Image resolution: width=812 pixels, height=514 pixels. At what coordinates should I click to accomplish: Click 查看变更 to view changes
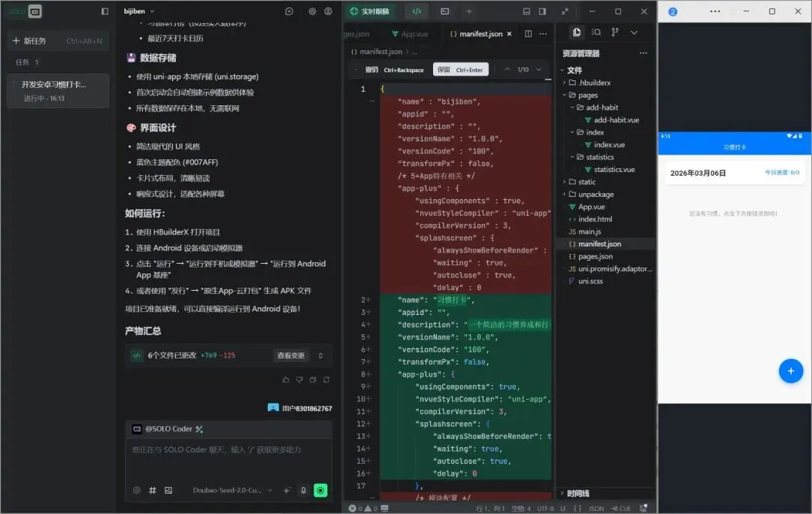coord(291,355)
